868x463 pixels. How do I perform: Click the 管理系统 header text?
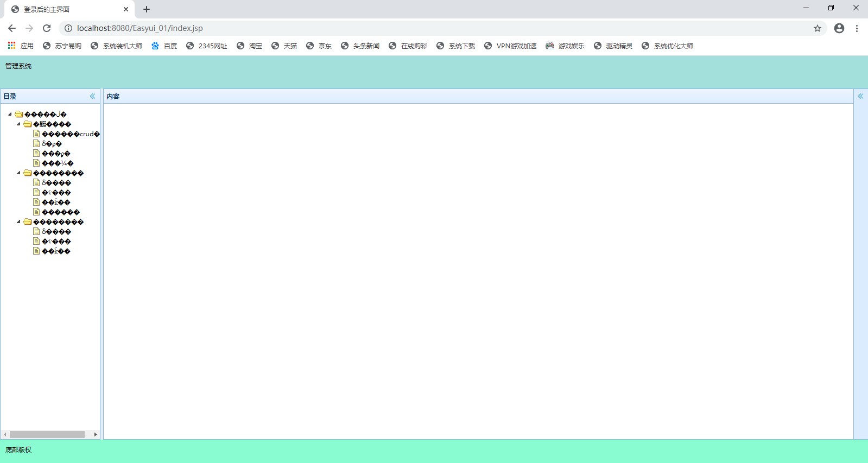[18, 66]
